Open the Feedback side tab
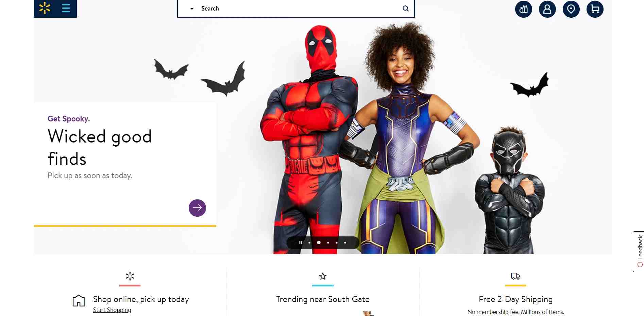This screenshot has height=316, width=644. point(639,252)
